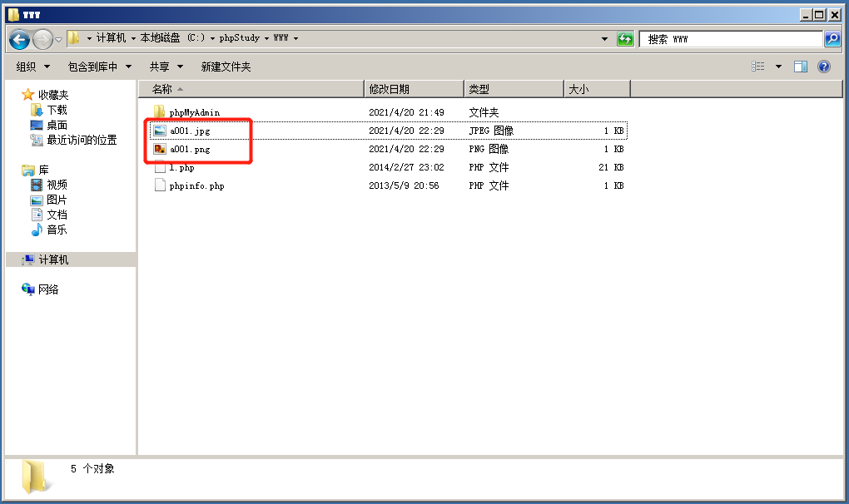Open the Help question mark icon
Image resolution: width=849 pixels, height=504 pixels.
[823, 67]
